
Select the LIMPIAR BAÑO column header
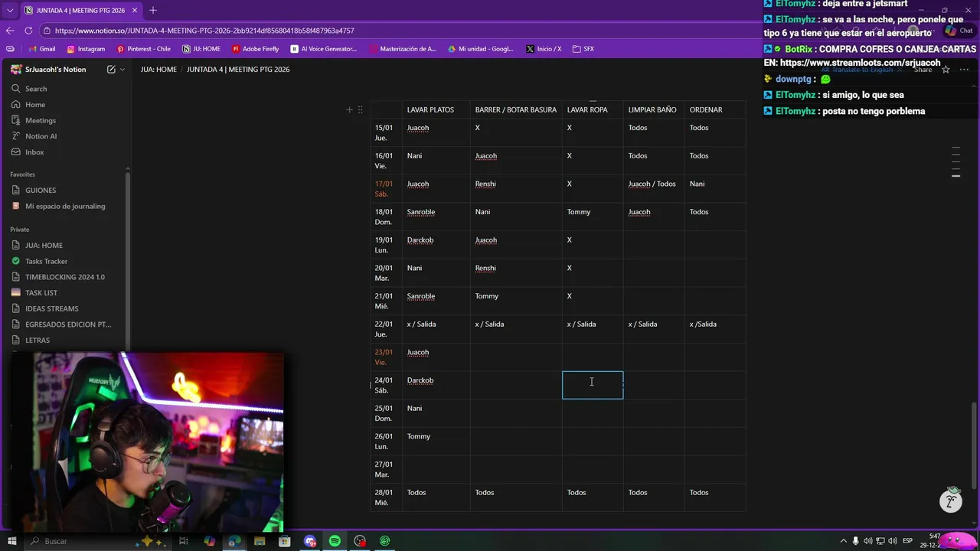652,110
